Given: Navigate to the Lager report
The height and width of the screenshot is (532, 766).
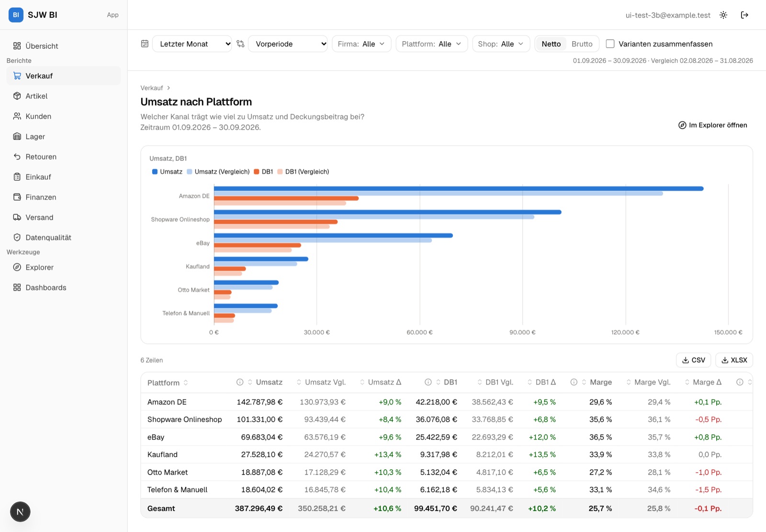Looking at the screenshot, I should [64, 136].
